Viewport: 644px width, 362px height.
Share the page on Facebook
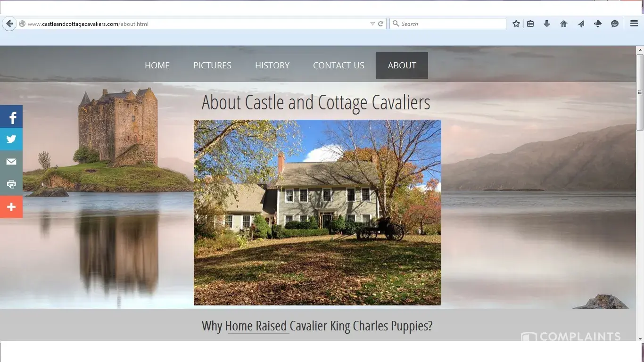(11, 116)
